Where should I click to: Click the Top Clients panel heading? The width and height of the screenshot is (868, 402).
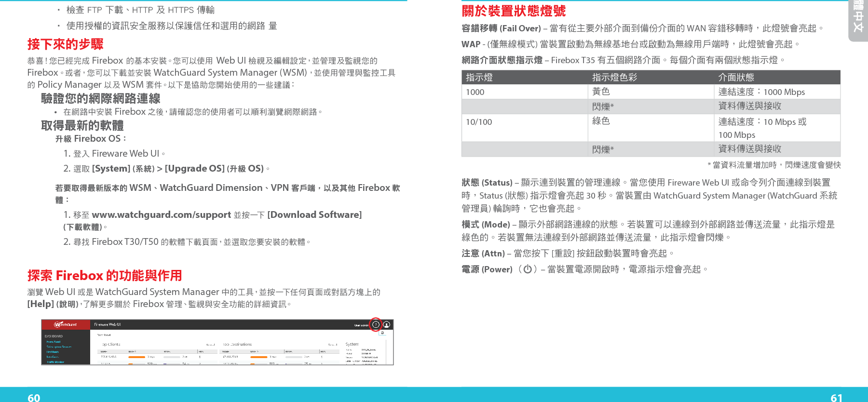tap(111, 344)
